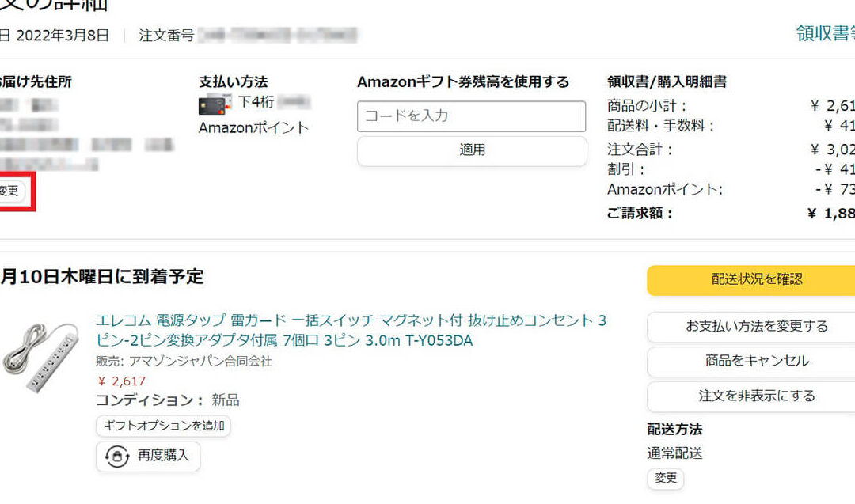Image resolution: width=855 pixels, height=504 pixels.
Task: Change delivery method with 変更 under 配送方法
Action: pos(665,478)
